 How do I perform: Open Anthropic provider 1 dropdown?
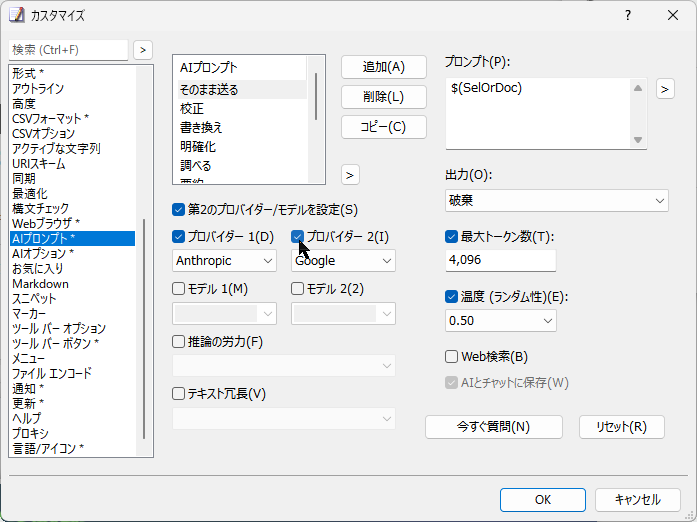coord(224,261)
